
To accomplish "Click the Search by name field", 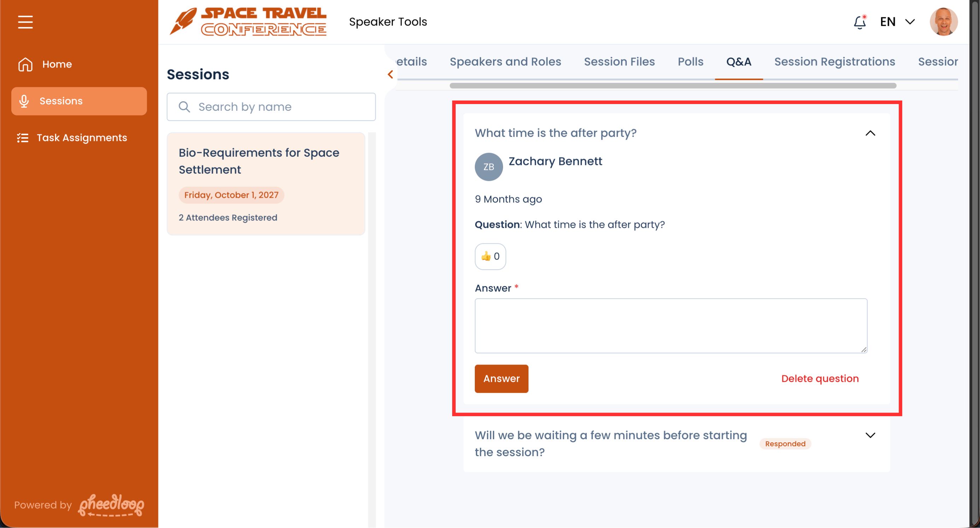I will coord(271,107).
